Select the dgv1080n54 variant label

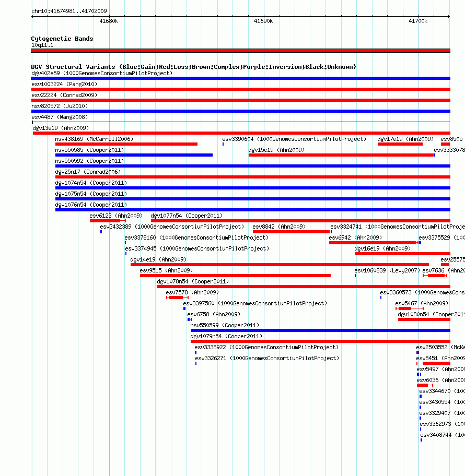431,314
